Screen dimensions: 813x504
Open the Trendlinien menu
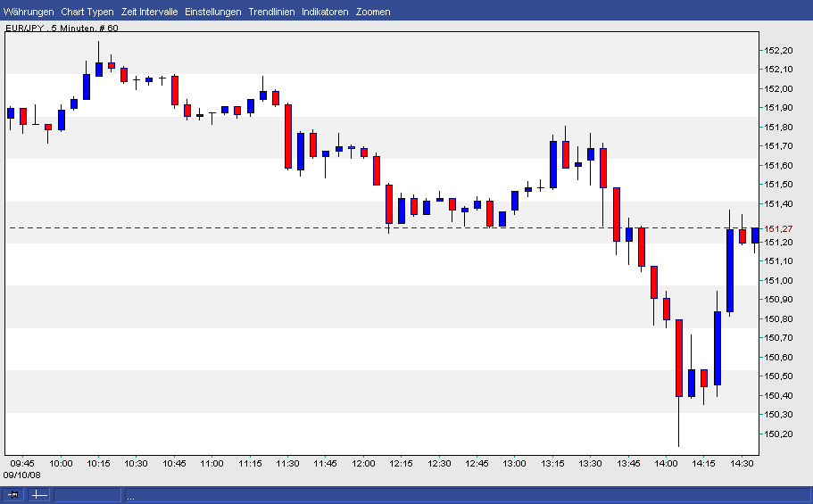coord(271,12)
